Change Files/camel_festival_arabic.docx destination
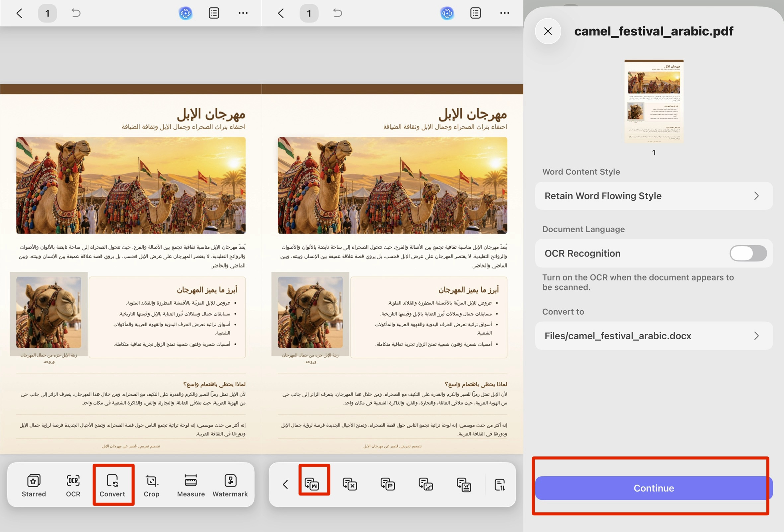The image size is (784, 532). [x=654, y=336]
